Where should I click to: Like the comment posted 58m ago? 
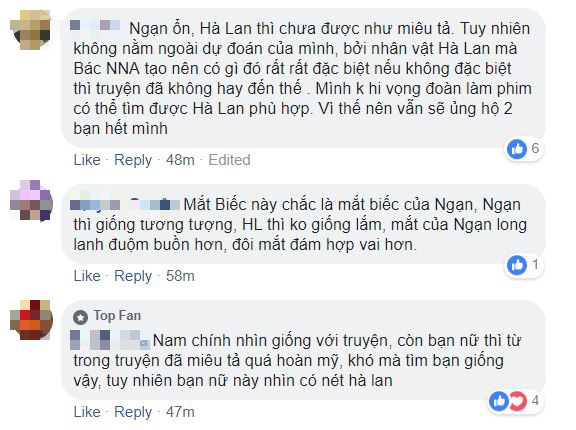[x=87, y=276]
